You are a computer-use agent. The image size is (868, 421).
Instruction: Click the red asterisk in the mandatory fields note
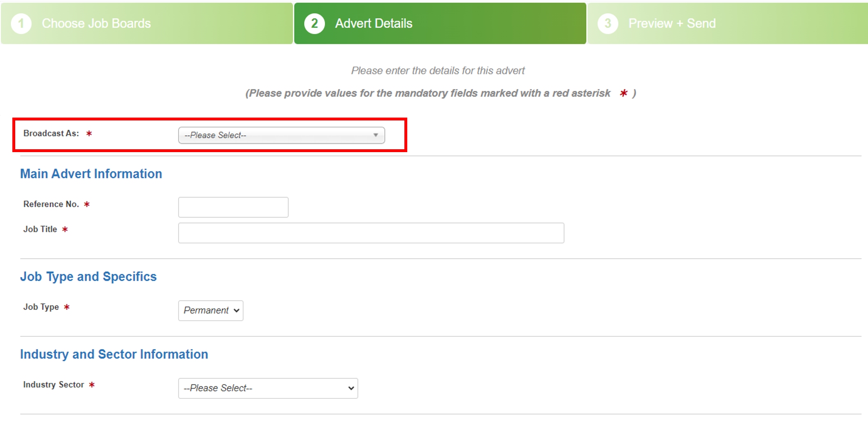(624, 93)
